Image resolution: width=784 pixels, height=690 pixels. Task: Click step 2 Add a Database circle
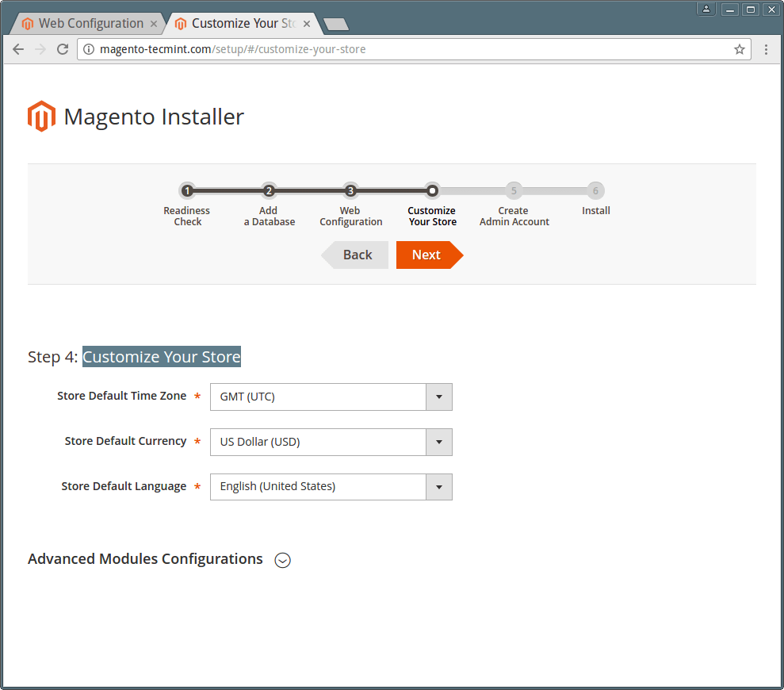click(x=269, y=190)
